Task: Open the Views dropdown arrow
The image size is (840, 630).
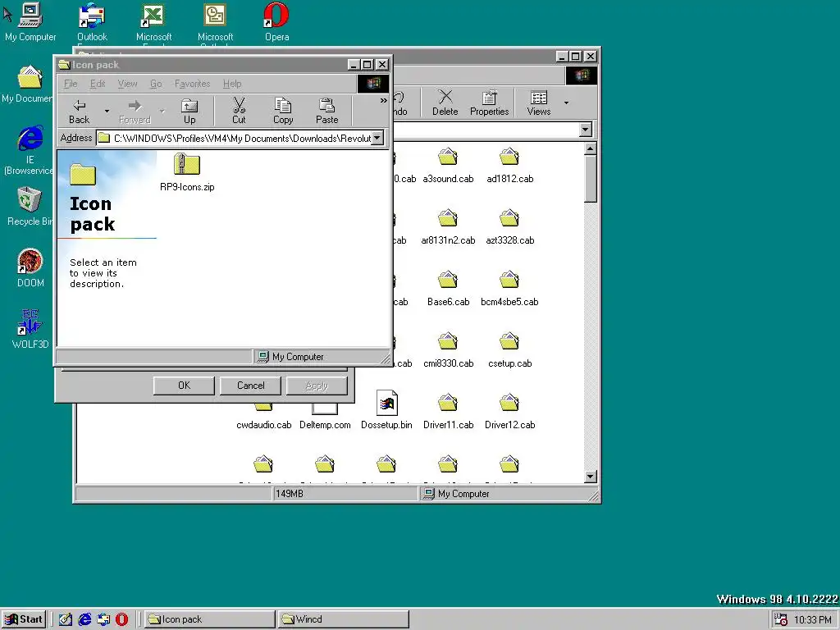Action: pyautogui.click(x=566, y=103)
